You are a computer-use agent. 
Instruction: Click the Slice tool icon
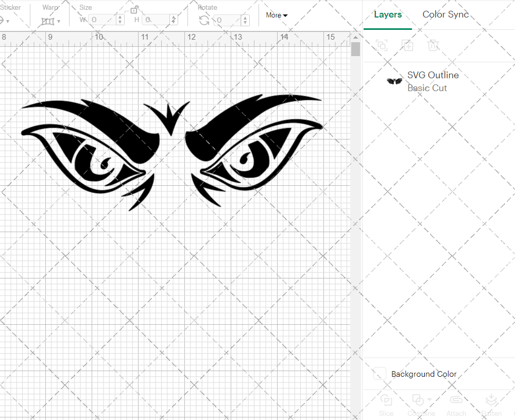[386, 400]
